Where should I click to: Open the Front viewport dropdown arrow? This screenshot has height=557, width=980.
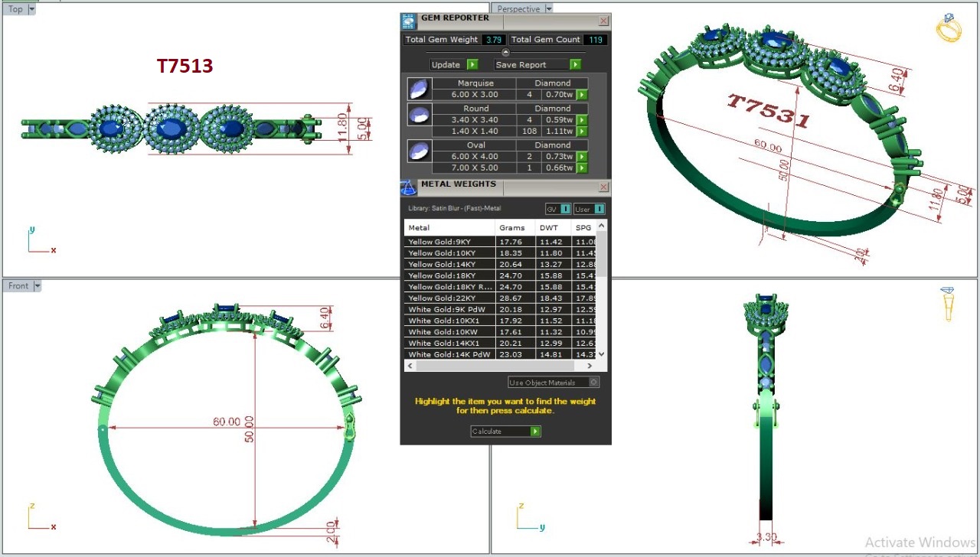click(x=38, y=286)
